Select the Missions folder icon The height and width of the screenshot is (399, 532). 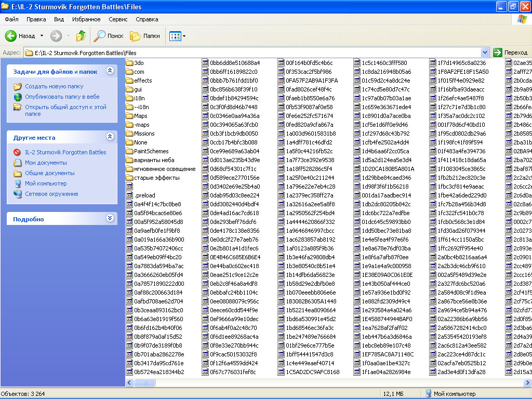tap(129, 134)
